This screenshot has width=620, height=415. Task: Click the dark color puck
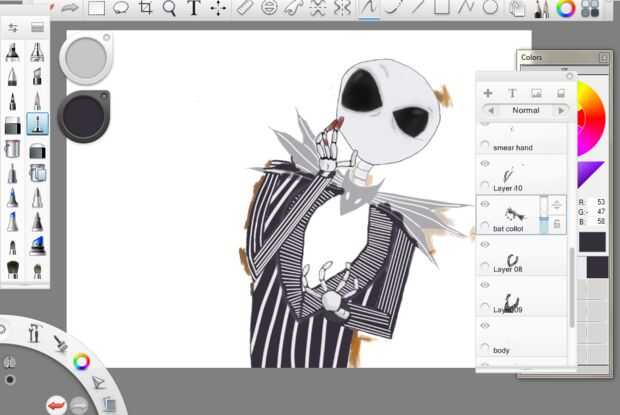click(x=83, y=117)
